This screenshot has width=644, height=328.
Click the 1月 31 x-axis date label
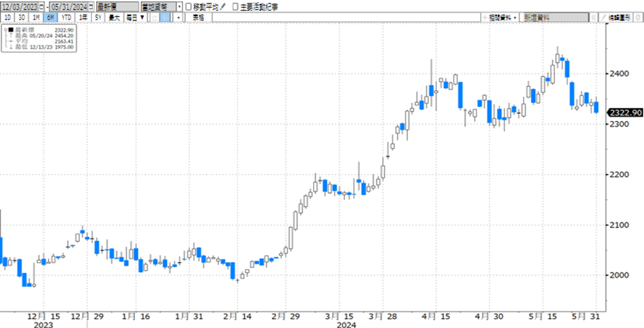[188, 316]
